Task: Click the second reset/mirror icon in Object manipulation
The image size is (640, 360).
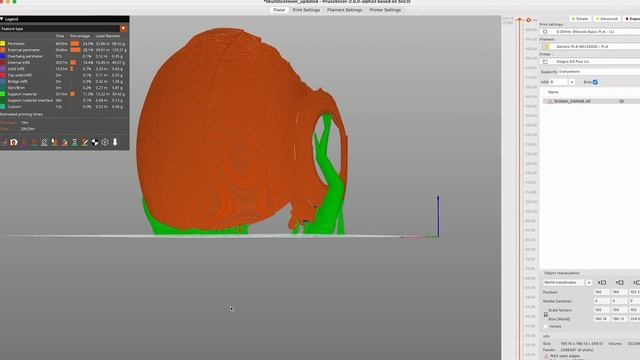Action: click(620, 282)
